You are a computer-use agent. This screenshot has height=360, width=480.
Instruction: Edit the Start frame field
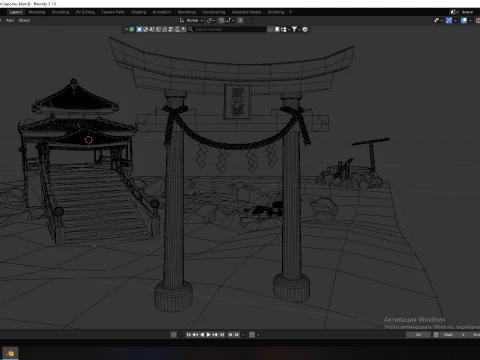coord(454,335)
